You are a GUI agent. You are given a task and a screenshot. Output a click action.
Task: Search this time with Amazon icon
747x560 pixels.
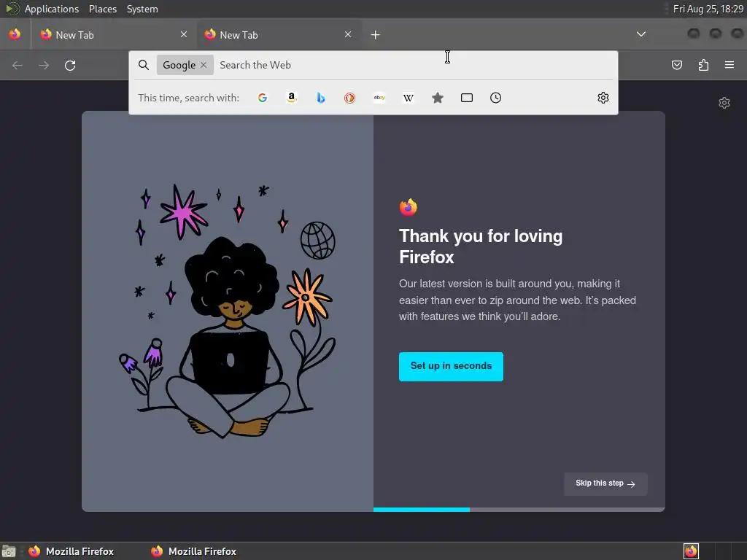(292, 98)
